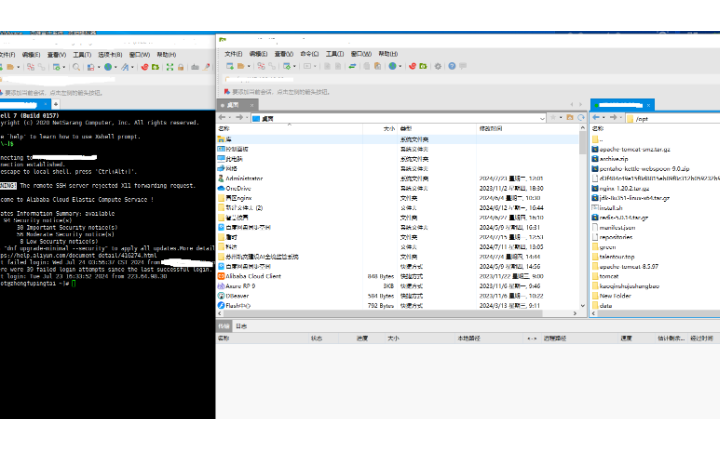Click Xftp open folder icon in toolbar
Image resolution: width=720 pixels, height=450 pixels.
[x=241, y=66]
